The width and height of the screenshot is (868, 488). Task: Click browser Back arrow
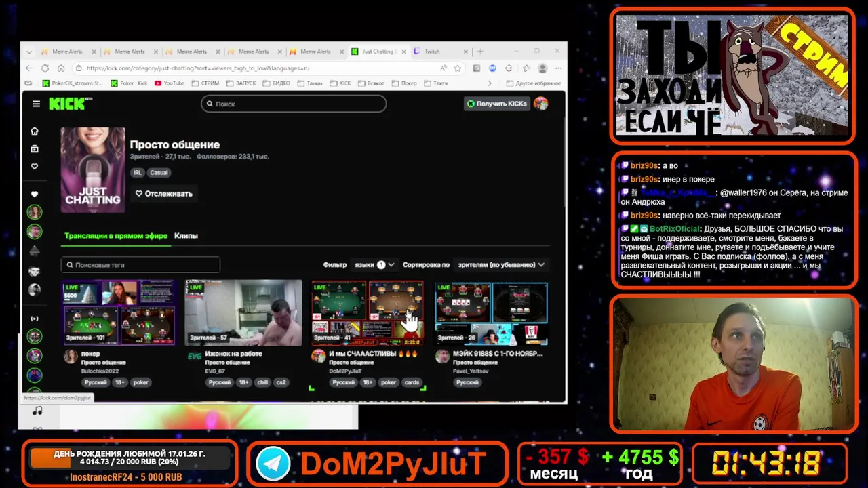[29, 68]
